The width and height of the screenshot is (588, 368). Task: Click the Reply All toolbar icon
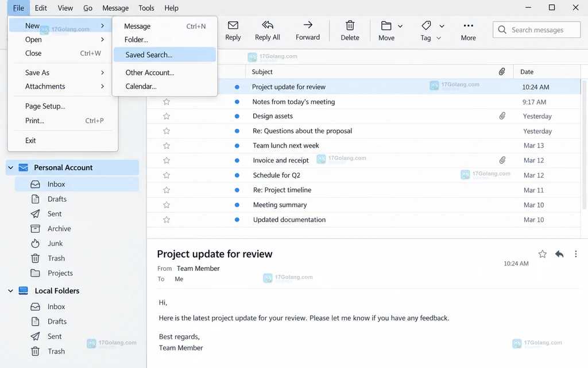click(268, 25)
